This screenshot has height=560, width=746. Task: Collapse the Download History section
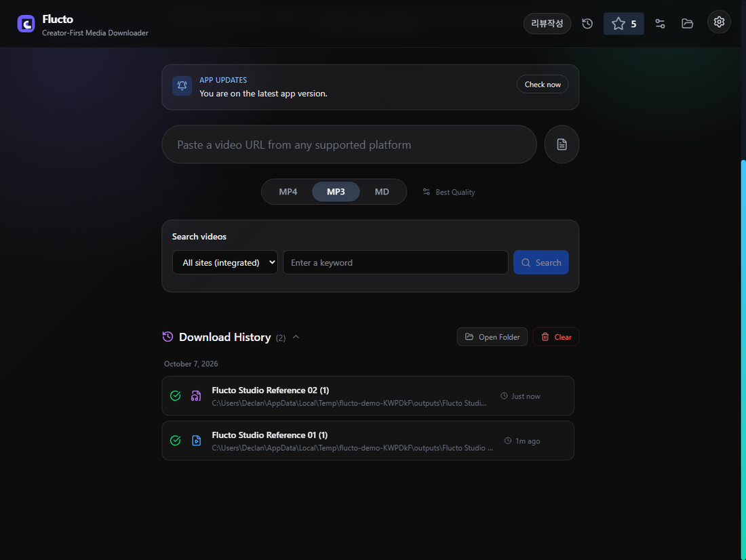pyautogui.click(x=296, y=337)
